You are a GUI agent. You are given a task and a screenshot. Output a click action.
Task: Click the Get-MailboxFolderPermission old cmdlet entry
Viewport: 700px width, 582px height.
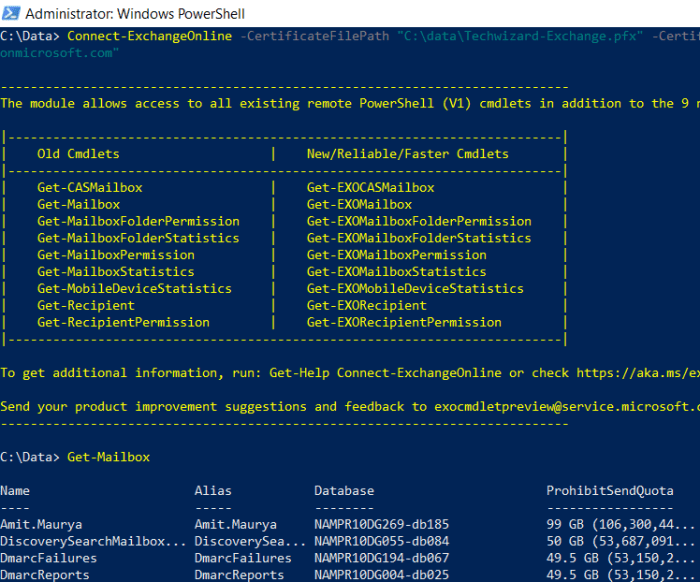138,221
